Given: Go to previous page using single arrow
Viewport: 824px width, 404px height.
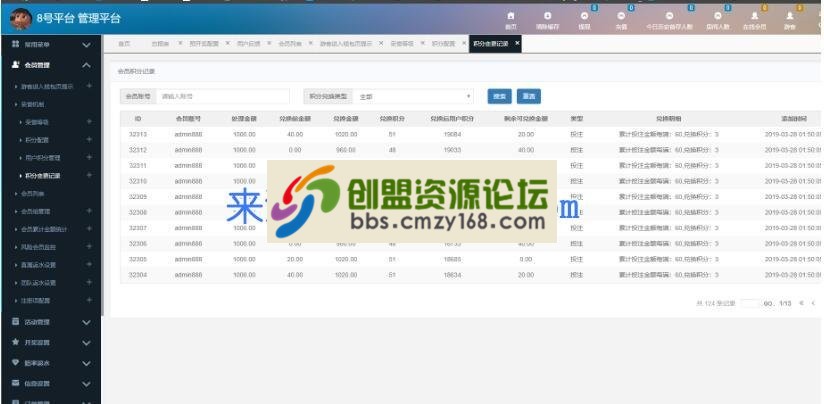Looking at the screenshot, I should pos(812,303).
